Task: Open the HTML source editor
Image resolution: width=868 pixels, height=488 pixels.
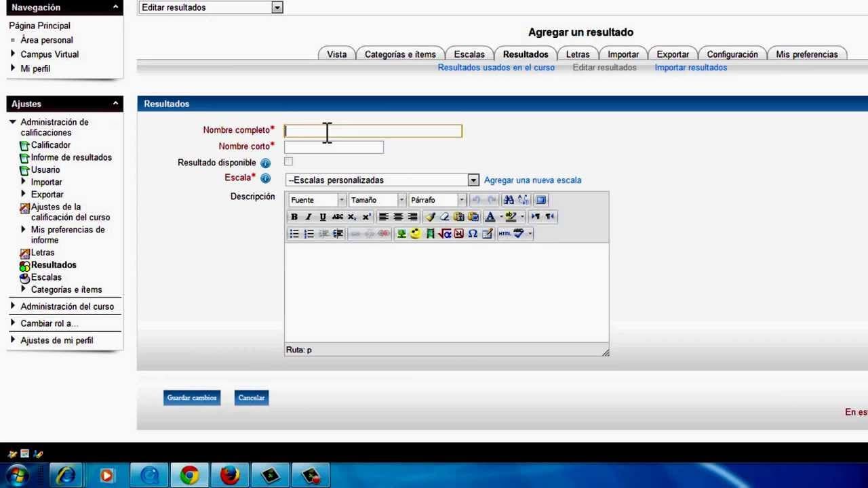Action: pos(505,234)
